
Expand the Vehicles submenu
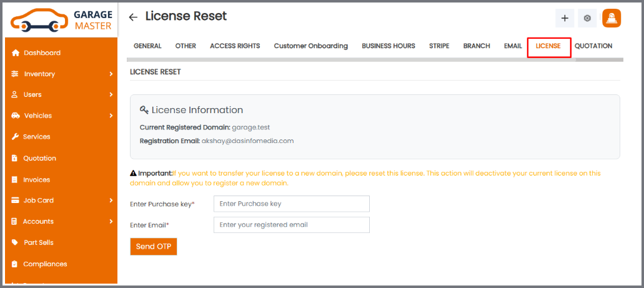click(x=111, y=116)
